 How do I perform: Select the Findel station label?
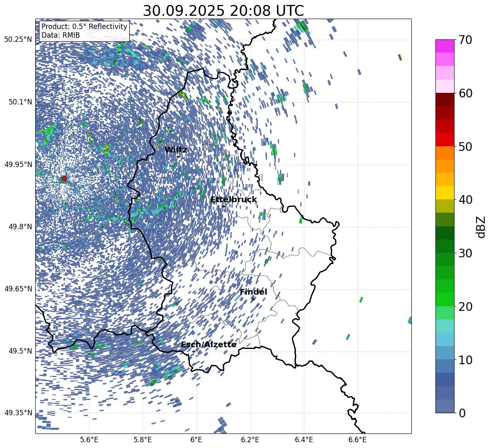[253, 292]
